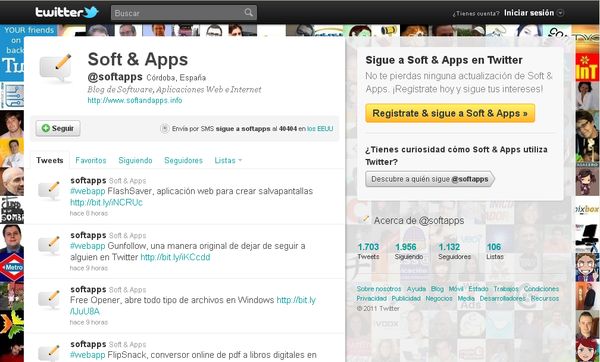Click avatar icon of Gunfollow tweet

pyautogui.click(x=49, y=245)
